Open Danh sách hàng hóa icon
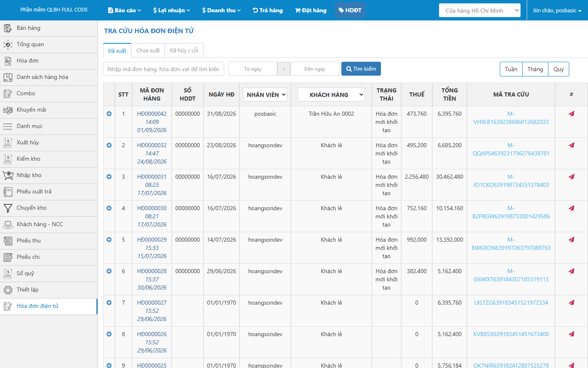This screenshot has height=368, width=588. 8,77
